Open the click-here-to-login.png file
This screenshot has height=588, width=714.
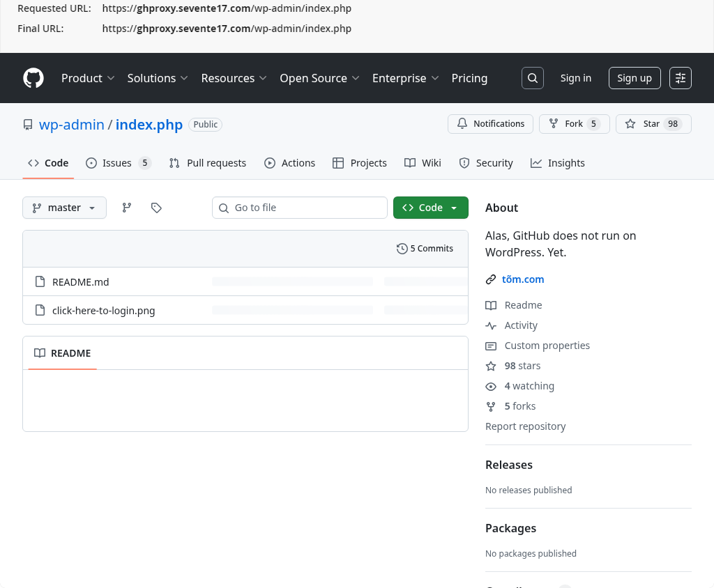tap(103, 311)
